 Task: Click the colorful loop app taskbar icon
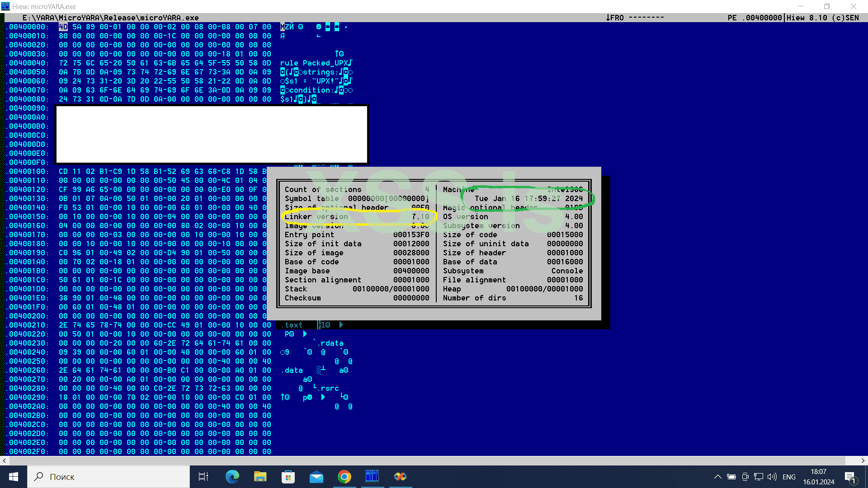[x=400, y=477]
